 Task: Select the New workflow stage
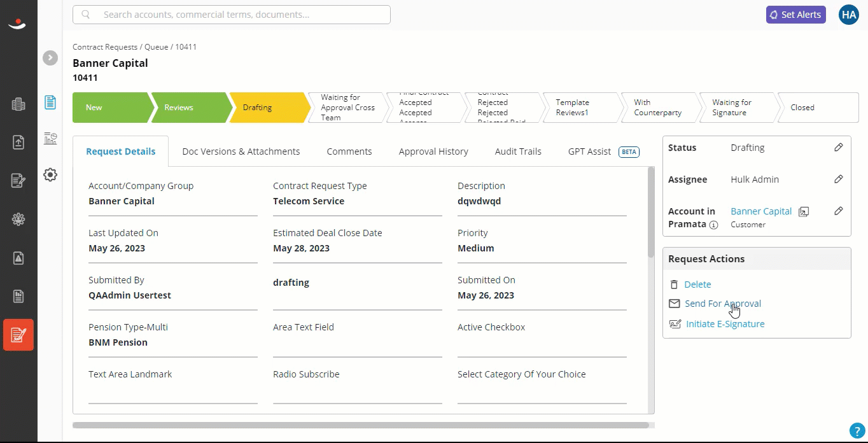click(x=112, y=108)
